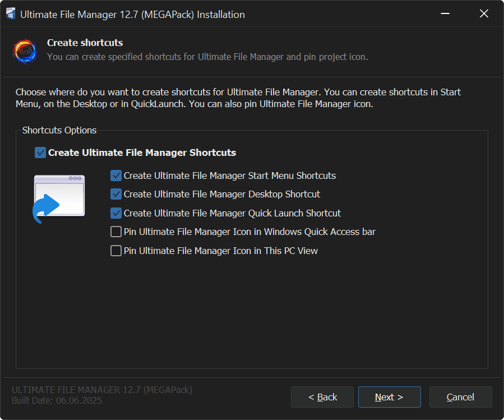This screenshot has height=420, width=504.
Task: Cancel the installation
Action: click(460, 397)
